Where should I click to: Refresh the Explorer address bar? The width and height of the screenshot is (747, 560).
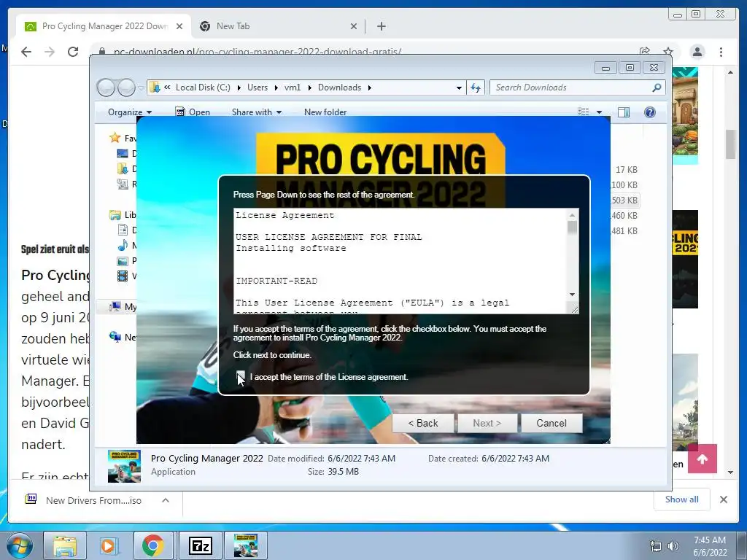coord(476,87)
